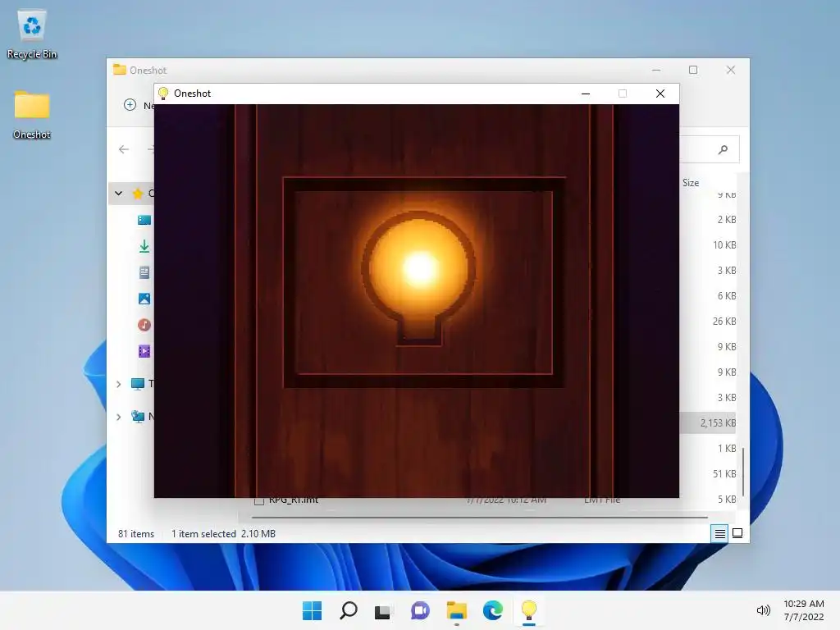Open Videos in the navigation pane

coord(144,351)
